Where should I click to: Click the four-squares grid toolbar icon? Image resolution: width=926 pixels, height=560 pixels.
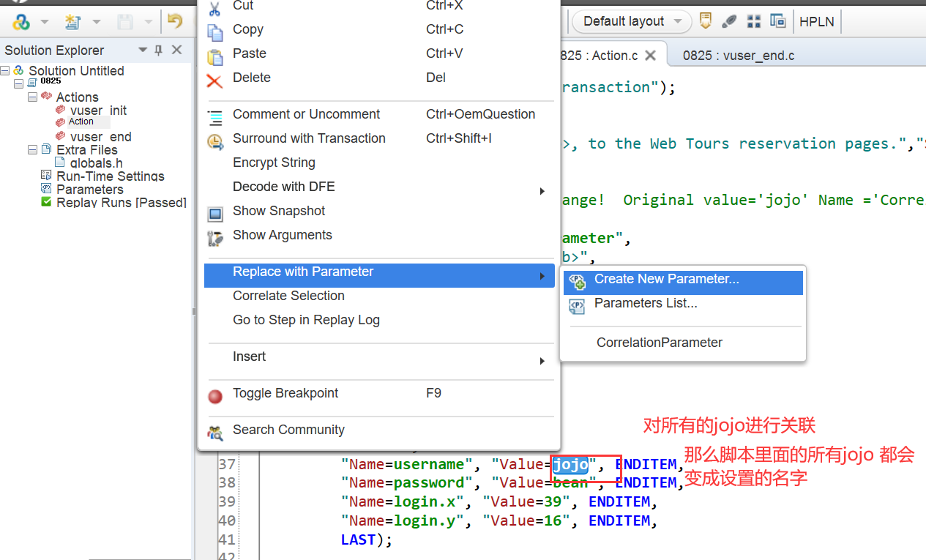pyautogui.click(x=754, y=21)
